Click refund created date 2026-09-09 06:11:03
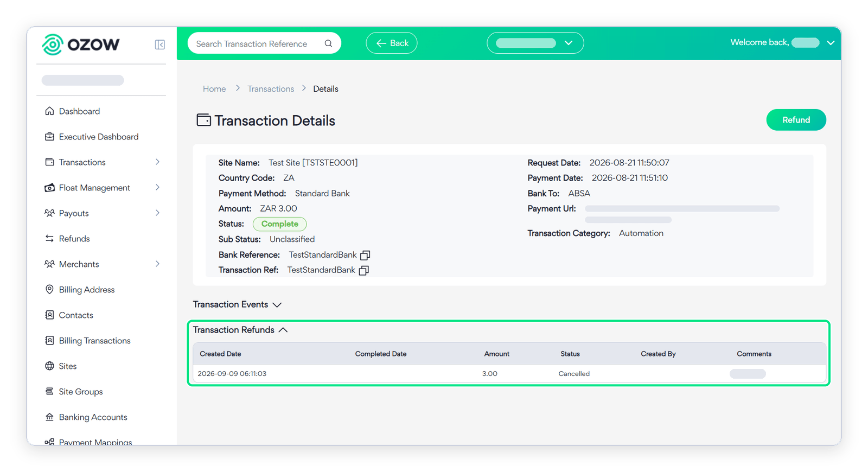 point(232,374)
